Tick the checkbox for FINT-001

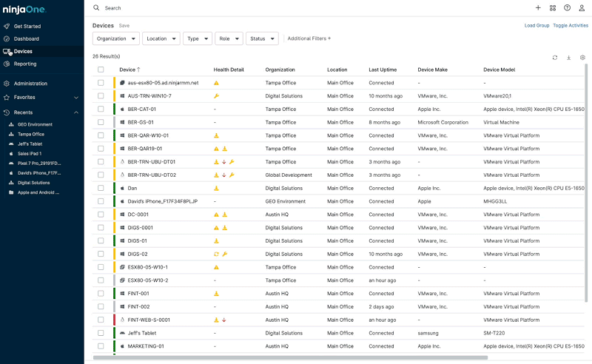tap(101, 294)
